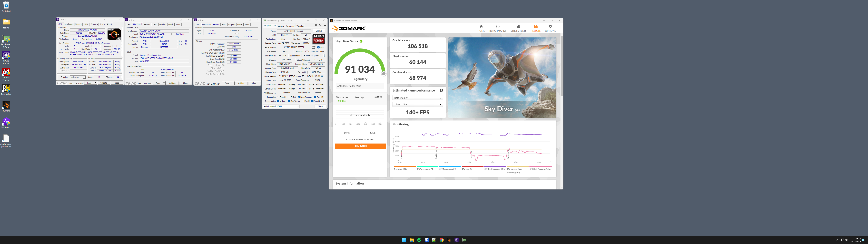
Task: Click the Sky Diver score gauge marker
Action: [384, 74]
